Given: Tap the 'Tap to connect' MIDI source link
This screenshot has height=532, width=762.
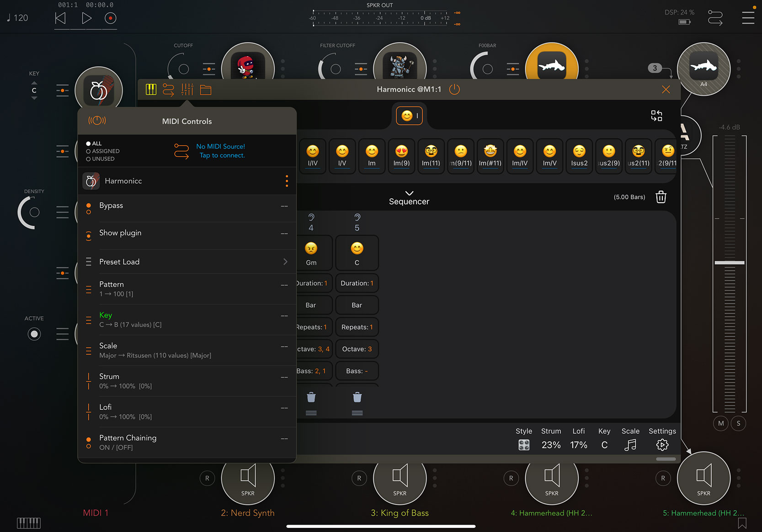Looking at the screenshot, I should pyautogui.click(x=222, y=155).
